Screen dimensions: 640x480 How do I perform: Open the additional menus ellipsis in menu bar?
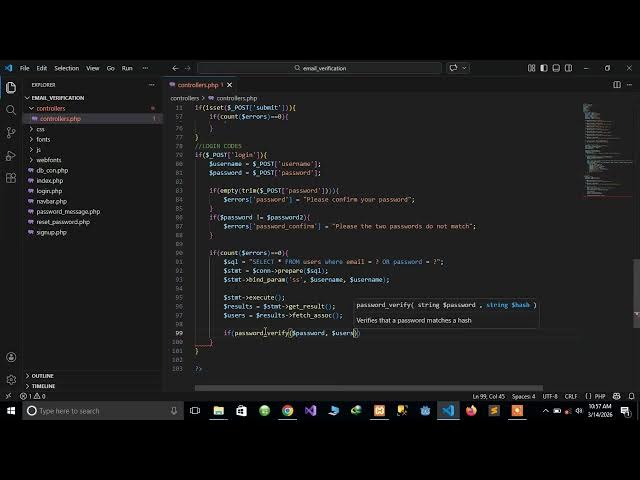tap(145, 68)
